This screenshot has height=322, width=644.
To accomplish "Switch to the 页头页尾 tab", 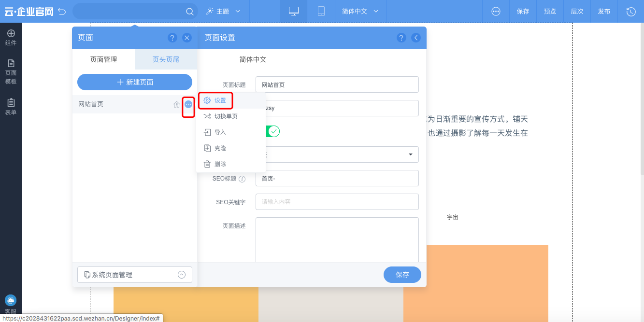I will [x=166, y=60].
